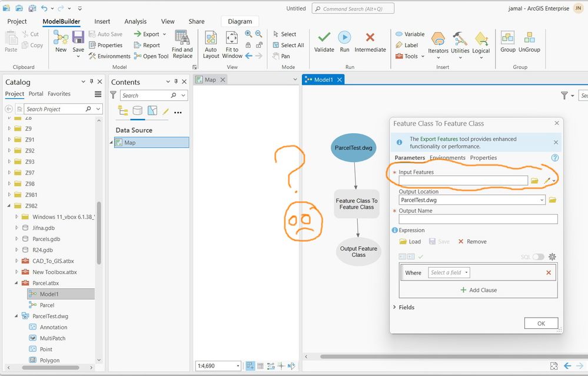
Task: Browse for Output Location folder icon
Action: [552, 200]
